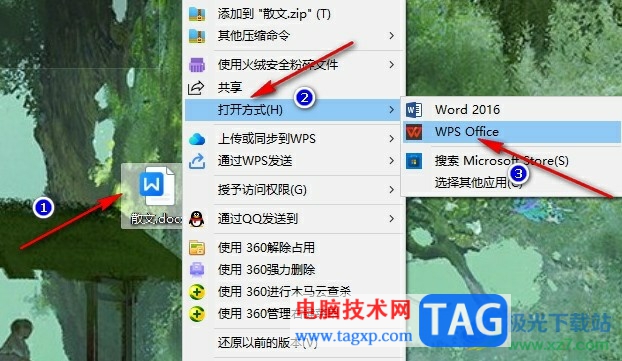The width and height of the screenshot is (622, 361).
Task: Choose 选择其他应用 in submenu
Action: (511, 182)
